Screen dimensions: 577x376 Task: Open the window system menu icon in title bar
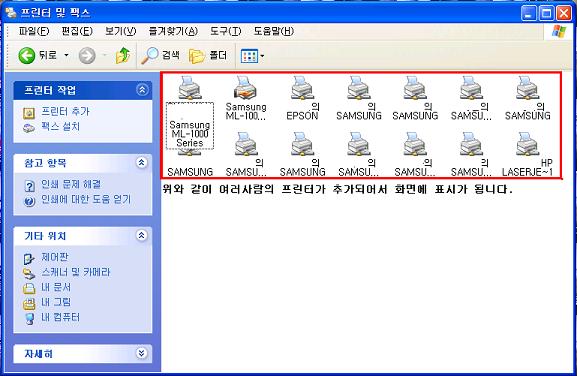point(11,13)
